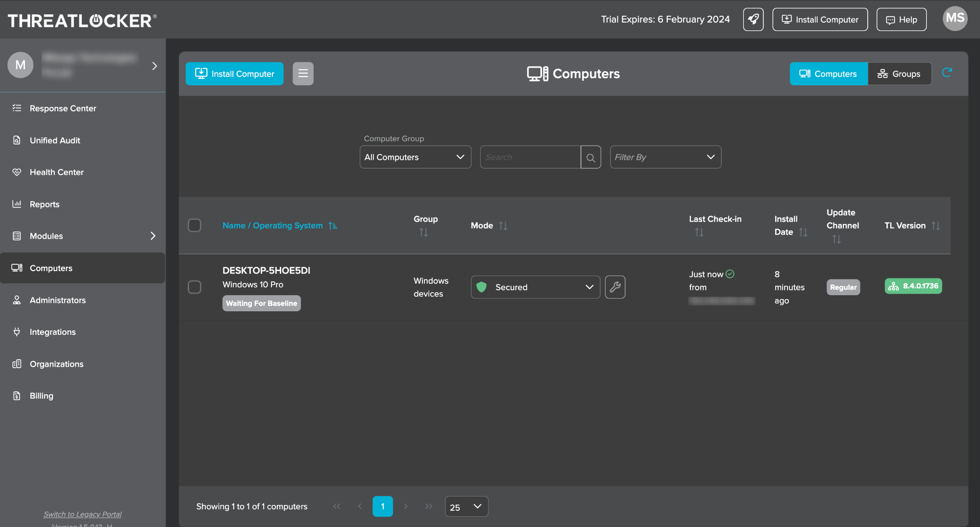Switch to the Computers tab
980x527 pixels.
(x=829, y=74)
